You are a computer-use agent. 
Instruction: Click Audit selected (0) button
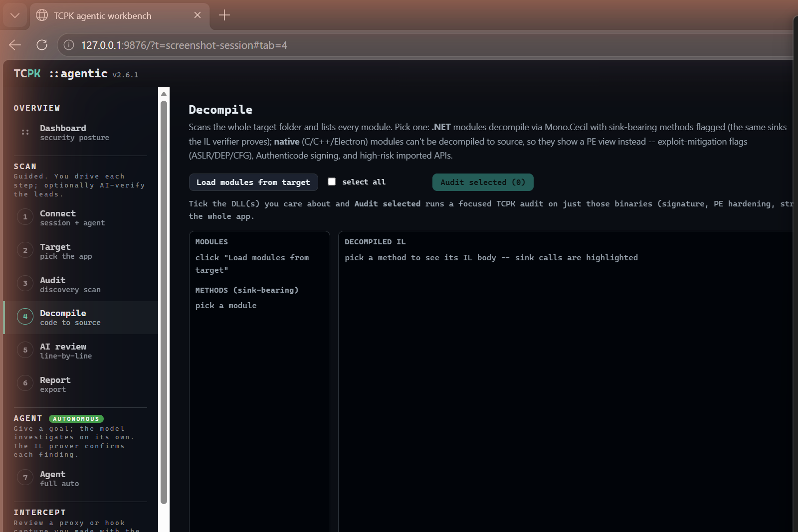coord(483,182)
